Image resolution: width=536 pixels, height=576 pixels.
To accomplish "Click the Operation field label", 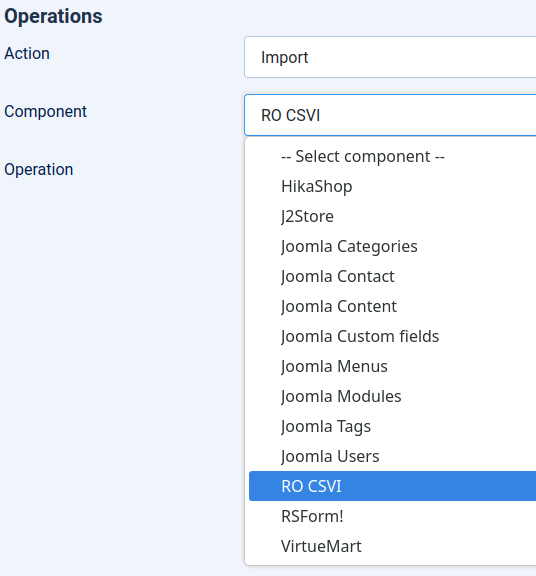I will coord(39,170).
